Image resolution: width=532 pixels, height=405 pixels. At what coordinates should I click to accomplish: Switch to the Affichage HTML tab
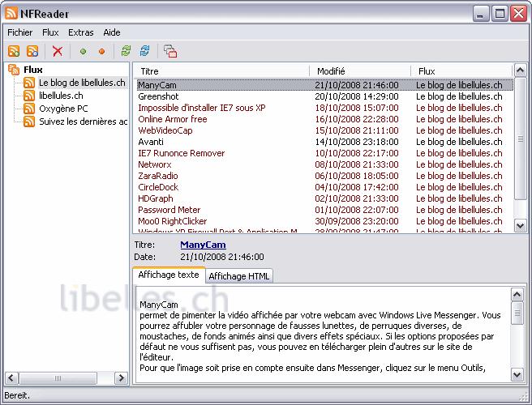click(239, 276)
